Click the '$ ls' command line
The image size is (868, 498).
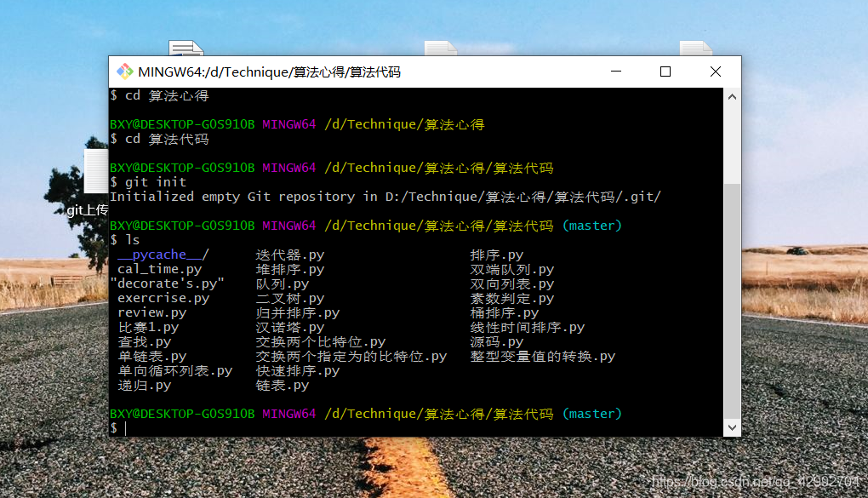click(125, 240)
